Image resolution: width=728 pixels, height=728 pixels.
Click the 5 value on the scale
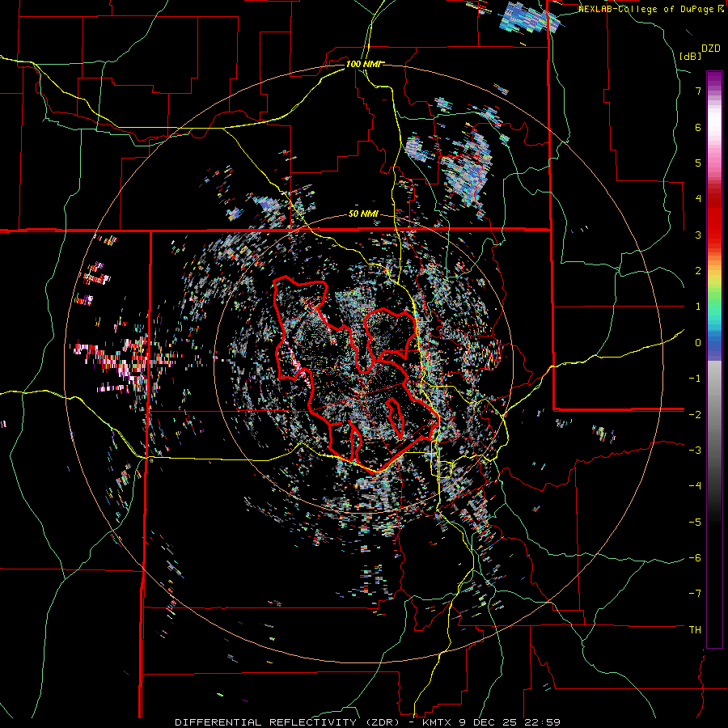pyautogui.click(x=698, y=163)
